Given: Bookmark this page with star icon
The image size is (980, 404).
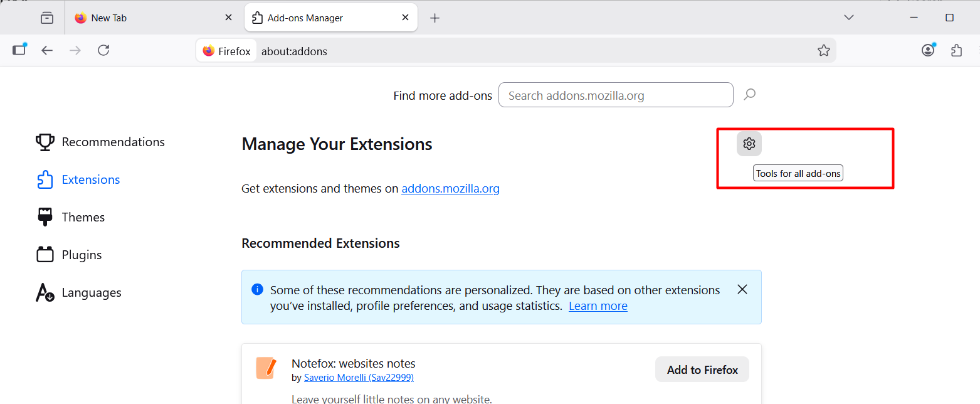Looking at the screenshot, I should pyautogui.click(x=823, y=51).
